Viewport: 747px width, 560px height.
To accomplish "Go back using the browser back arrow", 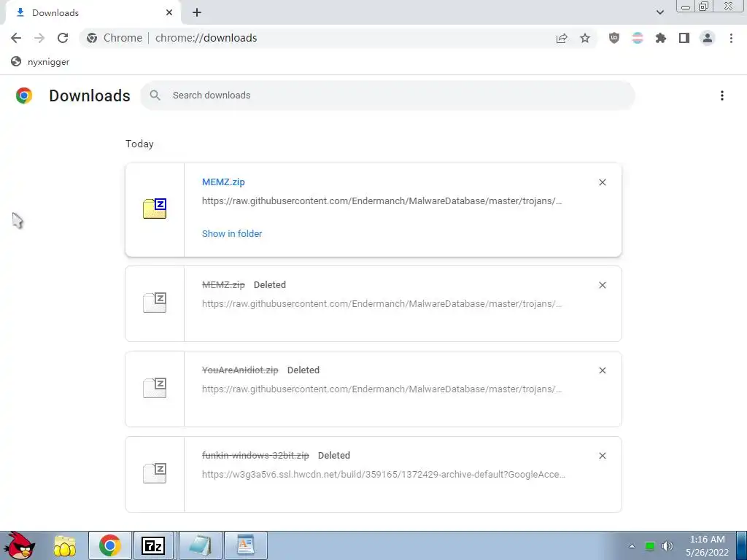I will pyautogui.click(x=16, y=38).
